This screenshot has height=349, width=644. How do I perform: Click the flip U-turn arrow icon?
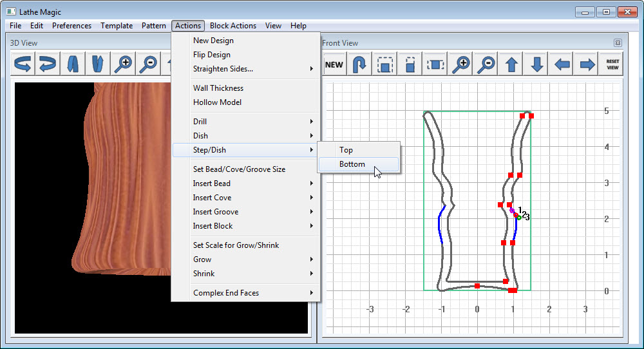[x=359, y=64]
